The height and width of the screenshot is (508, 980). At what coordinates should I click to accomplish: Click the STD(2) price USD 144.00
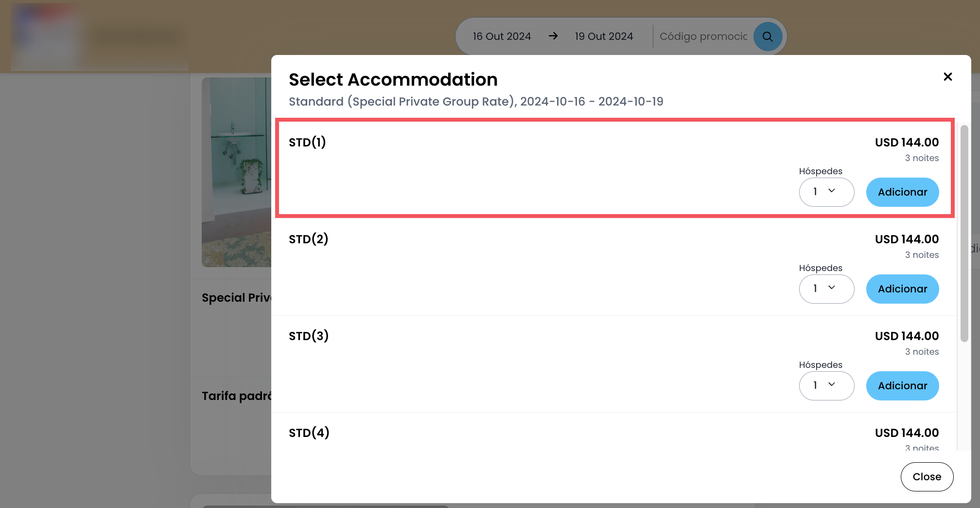pyautogui.click(x=907, y=239)
